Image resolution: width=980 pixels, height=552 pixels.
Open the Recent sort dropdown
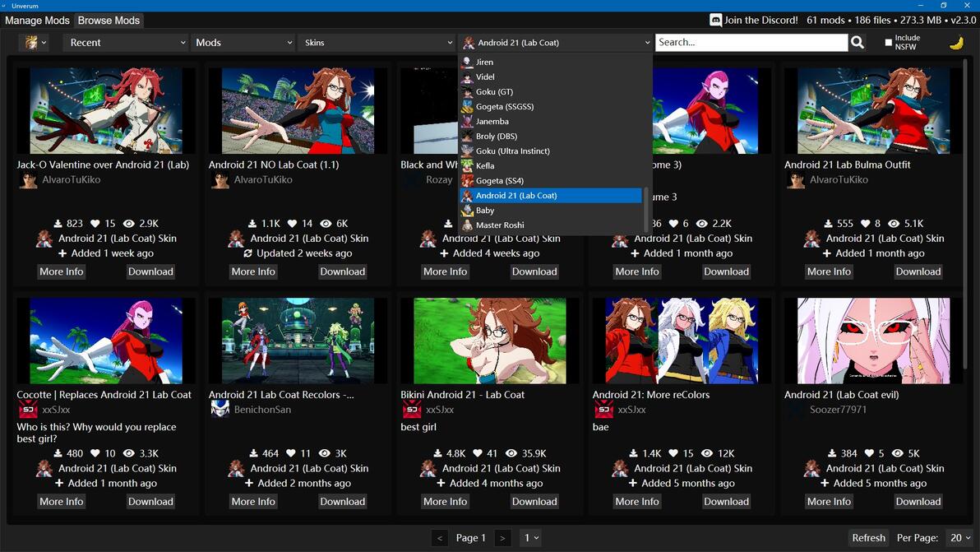[126, 43]
